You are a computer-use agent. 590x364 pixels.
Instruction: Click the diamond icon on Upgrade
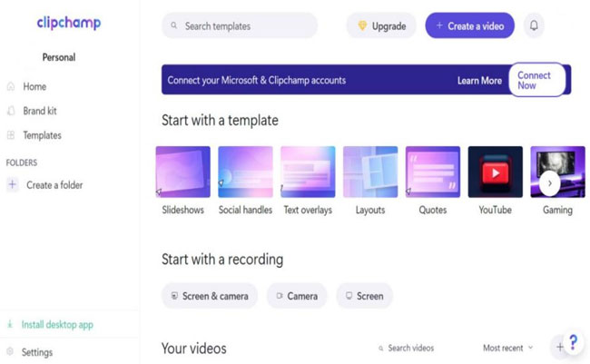click(362, 25)
